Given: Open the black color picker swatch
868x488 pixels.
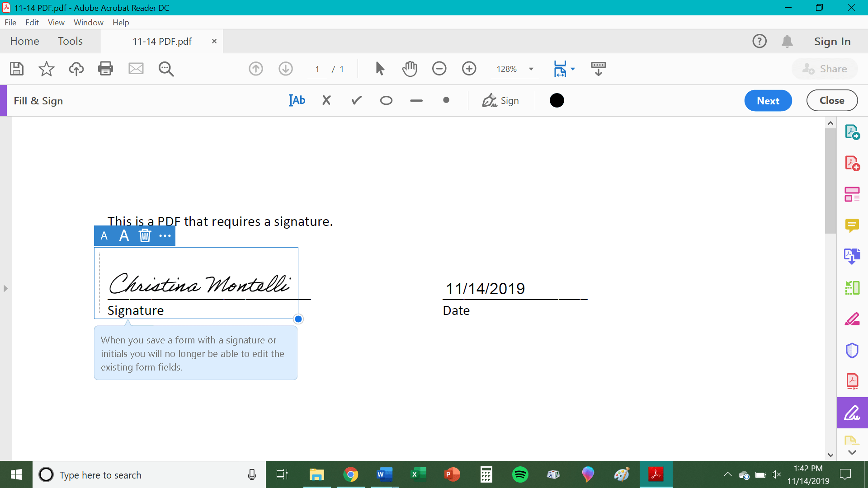Looking at the screenshot, I should [557, 100].
